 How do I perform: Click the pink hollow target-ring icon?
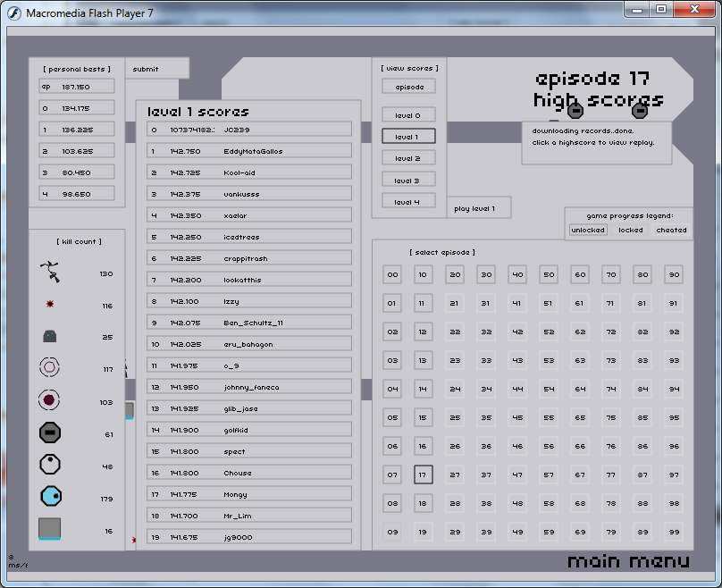click(x=50, y=368)
